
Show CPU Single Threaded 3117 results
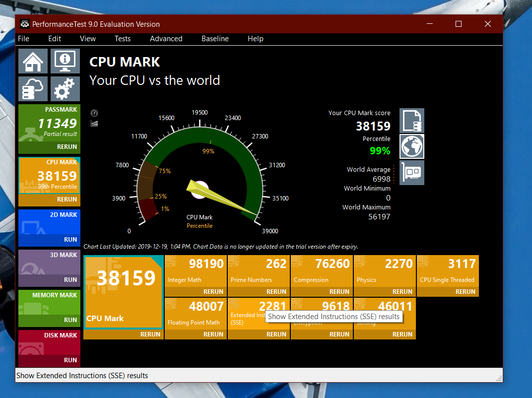click(x=448, y=271)
